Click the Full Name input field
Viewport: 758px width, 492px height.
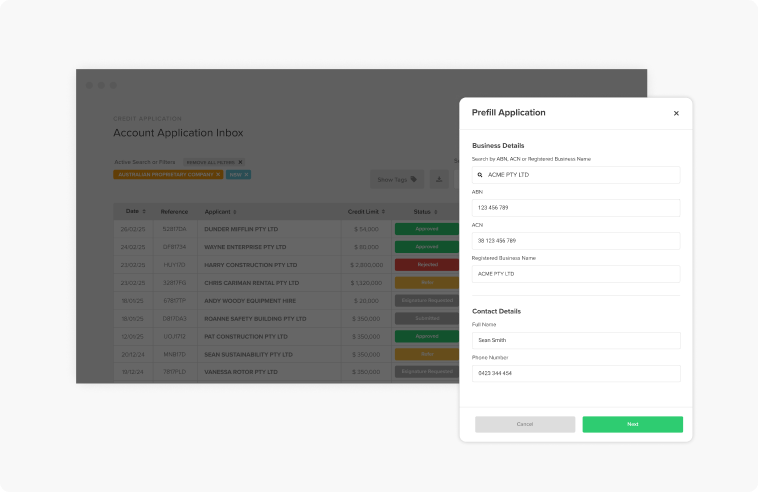(x=576, y=340)
